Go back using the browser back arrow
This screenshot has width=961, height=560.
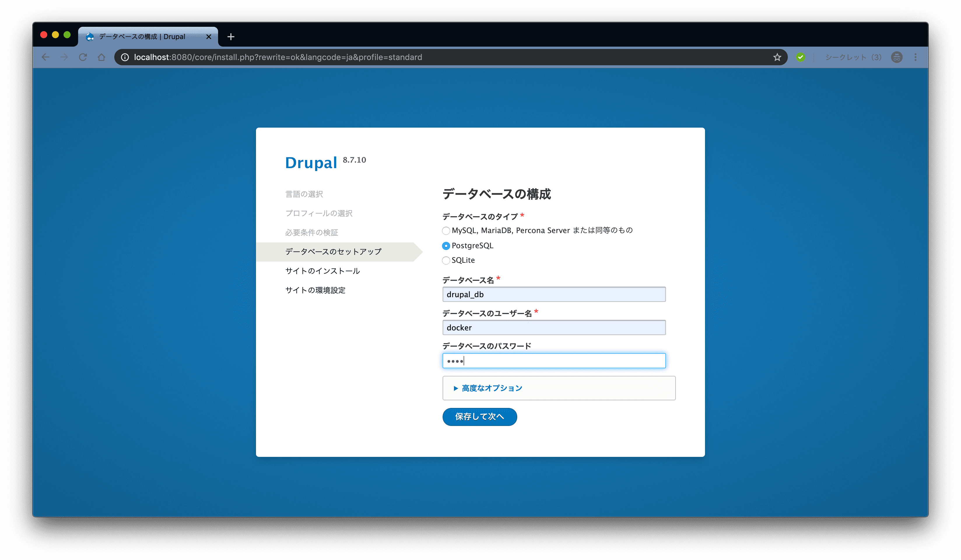pyautogui.click(x=45, y=57)
